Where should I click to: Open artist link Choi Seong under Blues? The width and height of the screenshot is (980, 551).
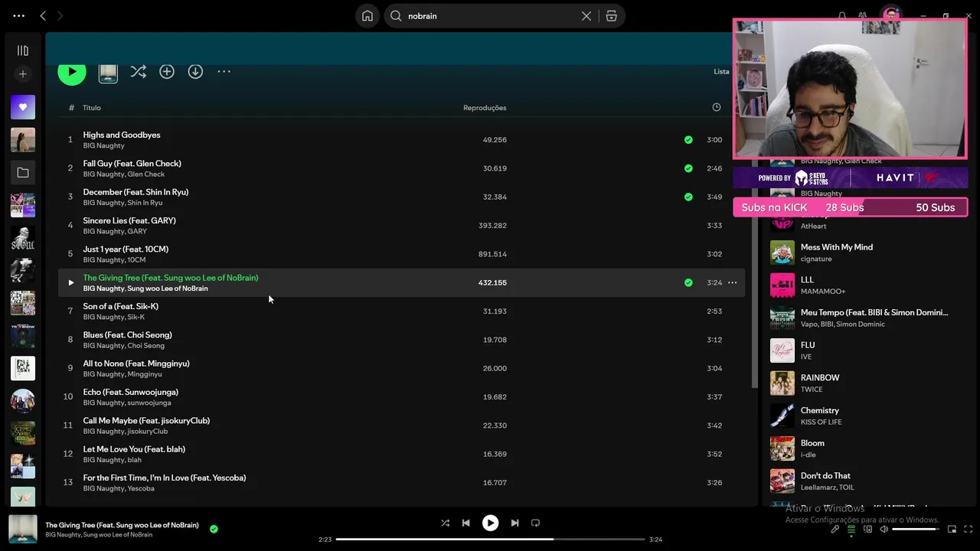[x=145, y=346]
